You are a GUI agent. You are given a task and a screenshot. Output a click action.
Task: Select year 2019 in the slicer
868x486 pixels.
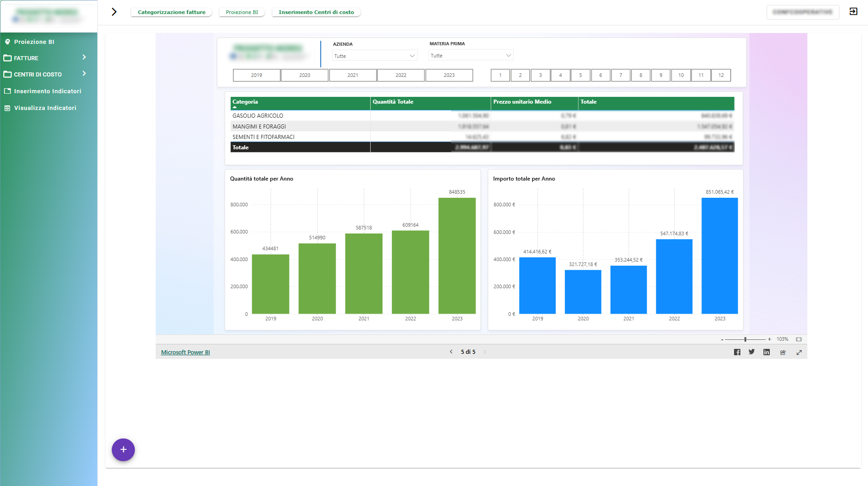point(256,75)
